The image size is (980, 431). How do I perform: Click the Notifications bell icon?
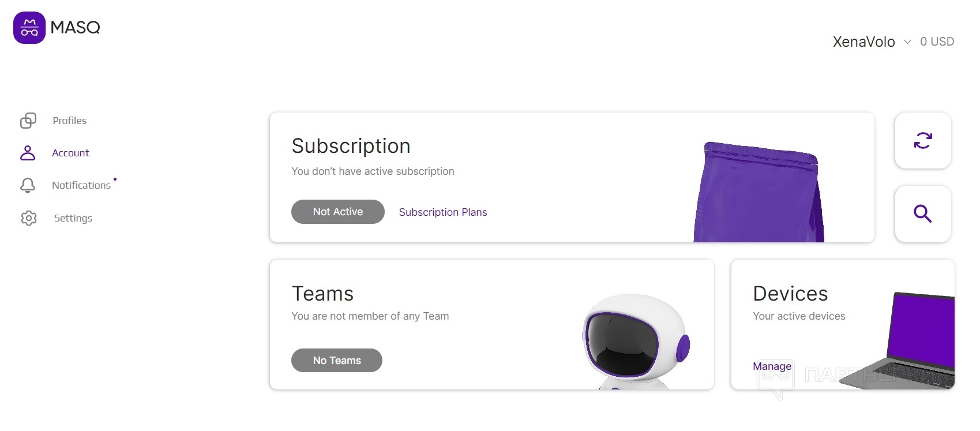28,185
